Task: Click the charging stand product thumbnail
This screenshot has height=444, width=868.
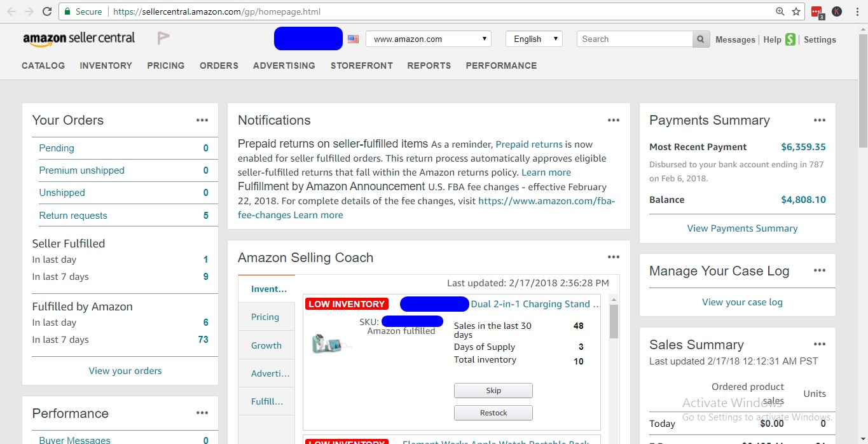Action: tap(330, 344)
